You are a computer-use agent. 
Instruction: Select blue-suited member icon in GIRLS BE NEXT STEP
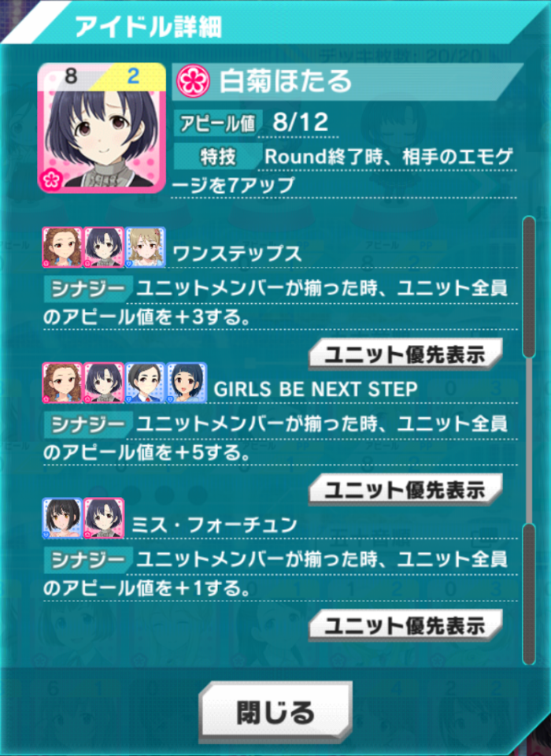[x=146, y=383]
